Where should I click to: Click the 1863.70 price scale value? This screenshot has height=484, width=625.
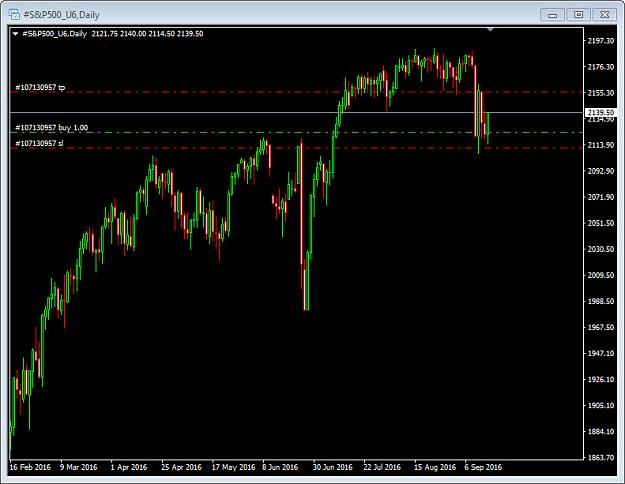(x=601, y=457)
